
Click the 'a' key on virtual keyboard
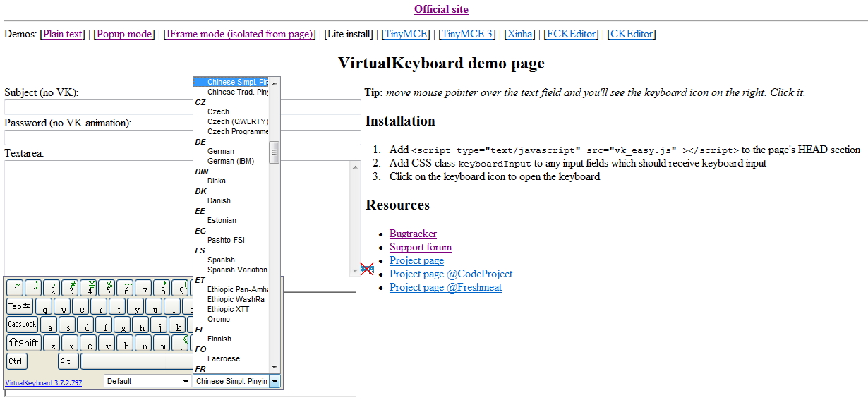point(49,325)
